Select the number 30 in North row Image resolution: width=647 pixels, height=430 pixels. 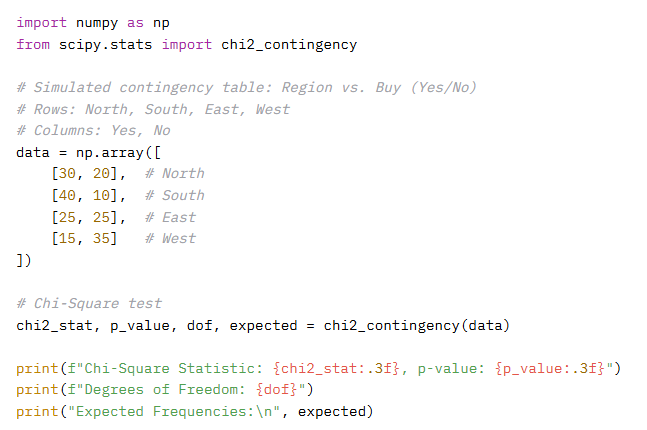(x=67, y=174)
